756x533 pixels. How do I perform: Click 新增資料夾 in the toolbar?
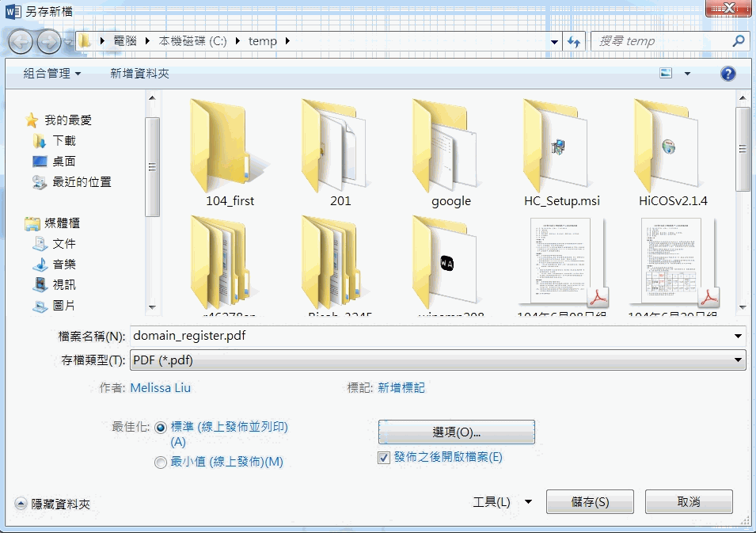point(139,74)
